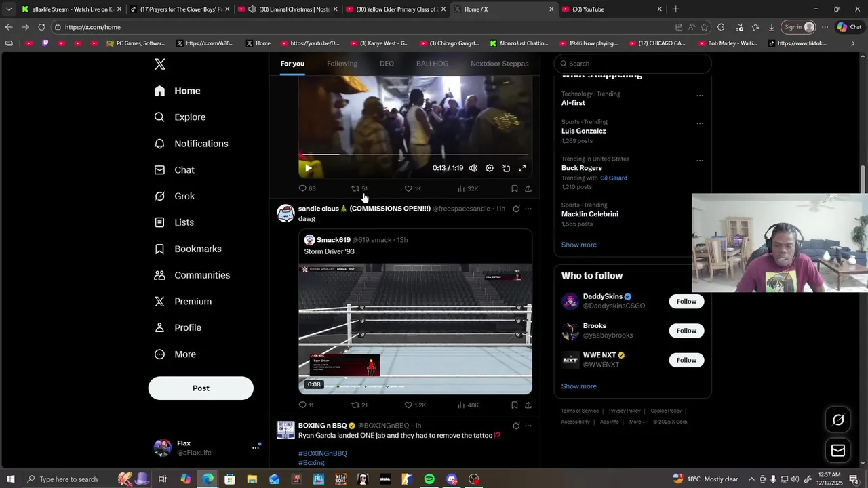Follow WWE NXT
The image size is (868, 488).
686,360
